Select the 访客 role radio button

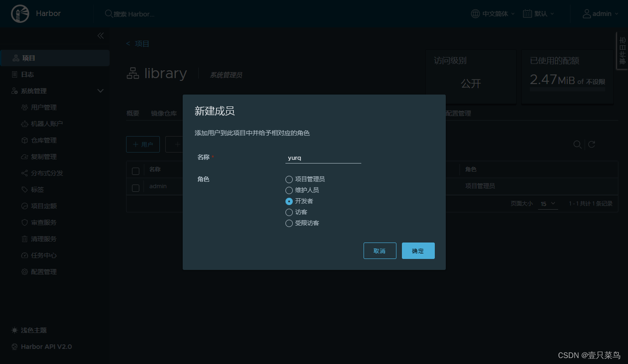tap(289, 212)
